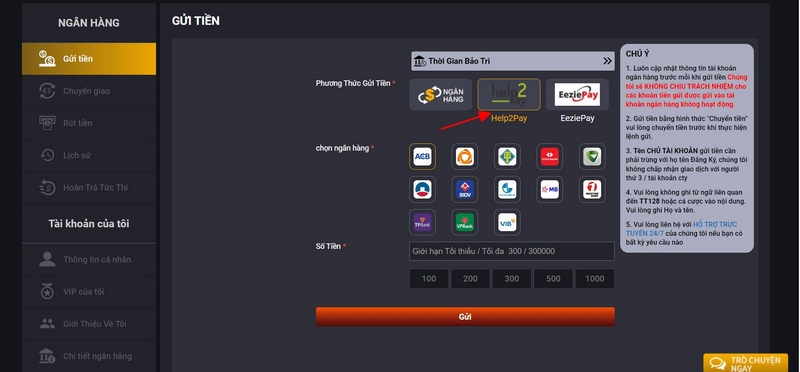Click the Số Tiền amount field
This screenshot has height=372, width=800.
click(512, 251)
